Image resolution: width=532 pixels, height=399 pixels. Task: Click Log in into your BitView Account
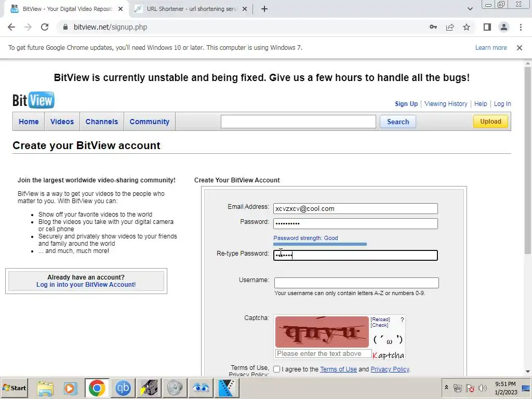(x=86, y=285)
